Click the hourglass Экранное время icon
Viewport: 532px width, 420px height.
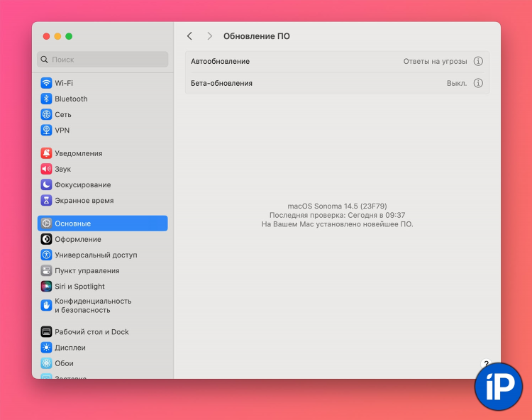click(x=46, y=201)
